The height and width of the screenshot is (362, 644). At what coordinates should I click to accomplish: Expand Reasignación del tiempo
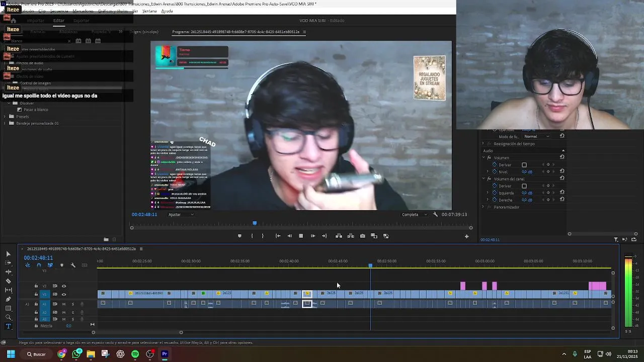pyautogui.click(x=483, y=144)
